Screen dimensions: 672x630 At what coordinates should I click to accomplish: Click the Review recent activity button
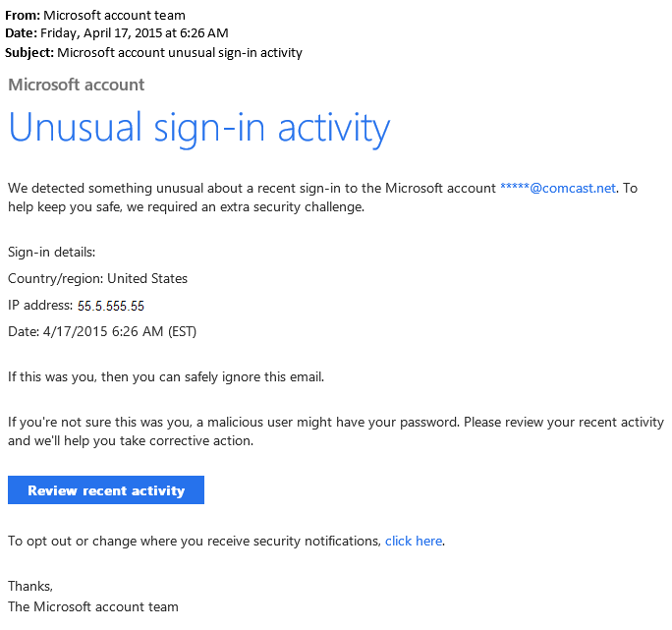pos(106,489)
